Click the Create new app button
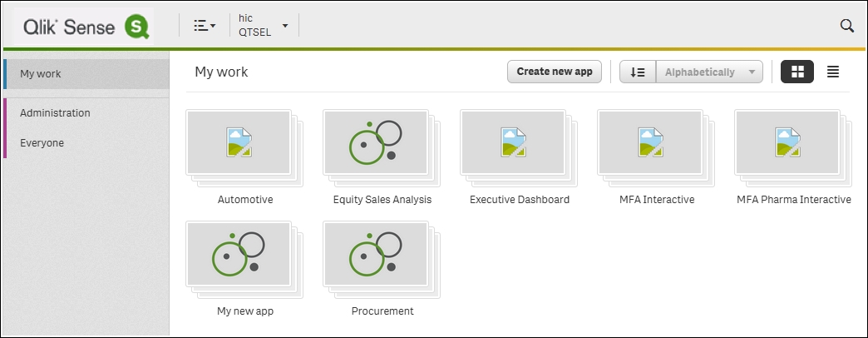The width and height of the screenshot is (868, 338). pos(554,72)
